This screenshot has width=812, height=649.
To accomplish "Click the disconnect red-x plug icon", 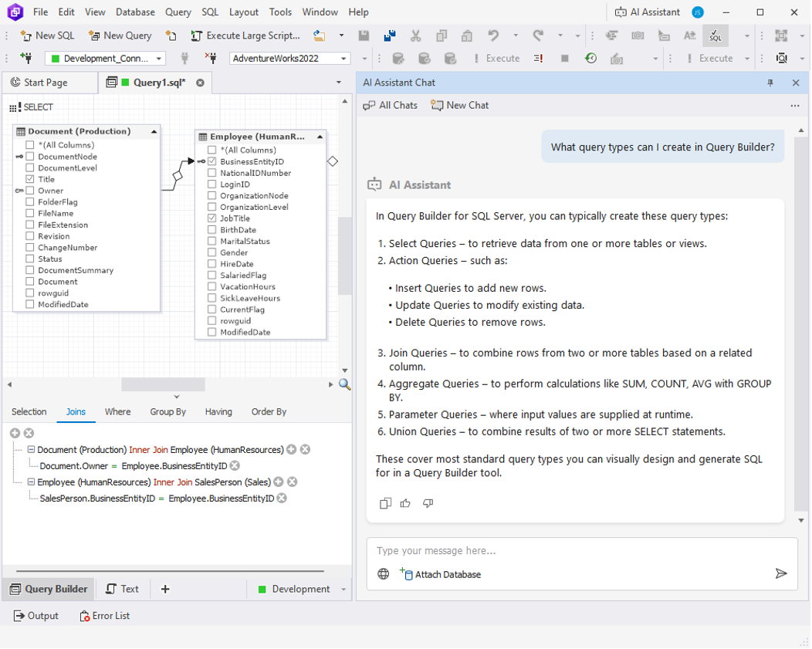I will tap(210, 58).
